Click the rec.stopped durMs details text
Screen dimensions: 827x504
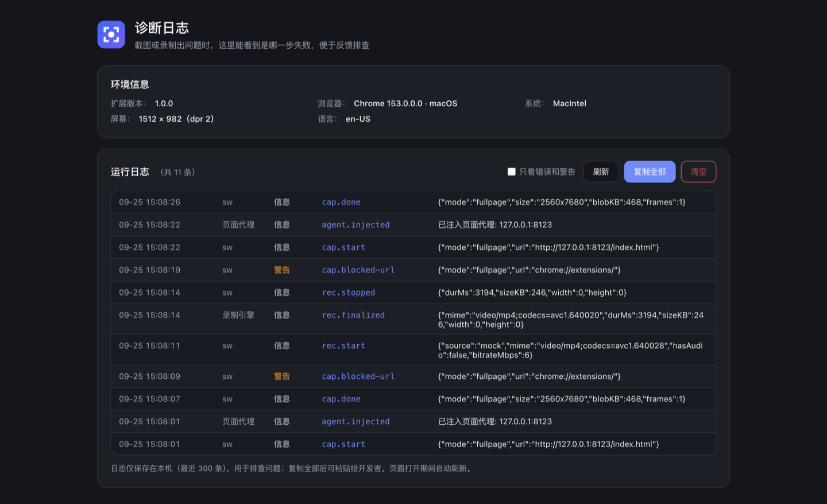pos(532,293)
